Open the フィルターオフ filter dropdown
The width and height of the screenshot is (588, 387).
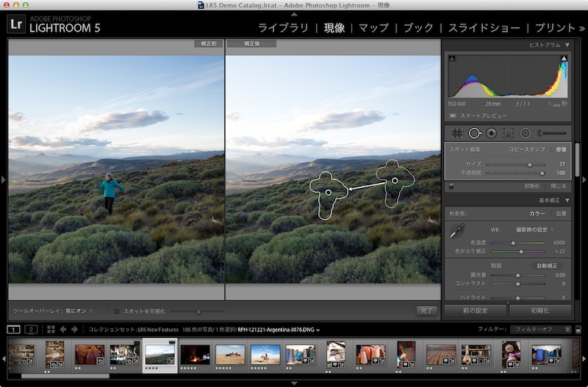point(541,329)
